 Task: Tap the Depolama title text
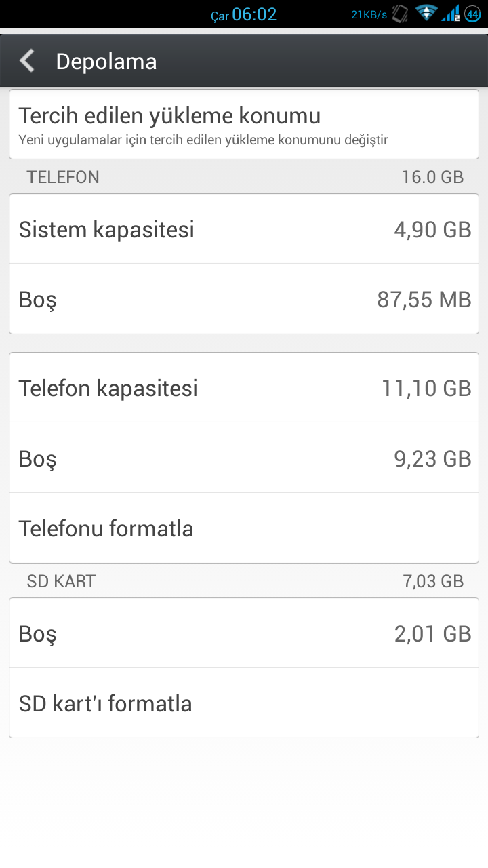click(106, 62)
